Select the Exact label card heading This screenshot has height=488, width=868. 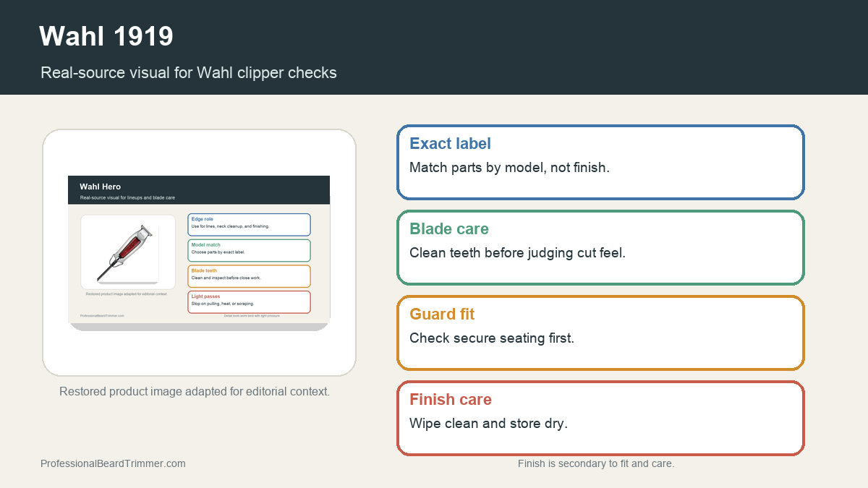coord(451,143)
